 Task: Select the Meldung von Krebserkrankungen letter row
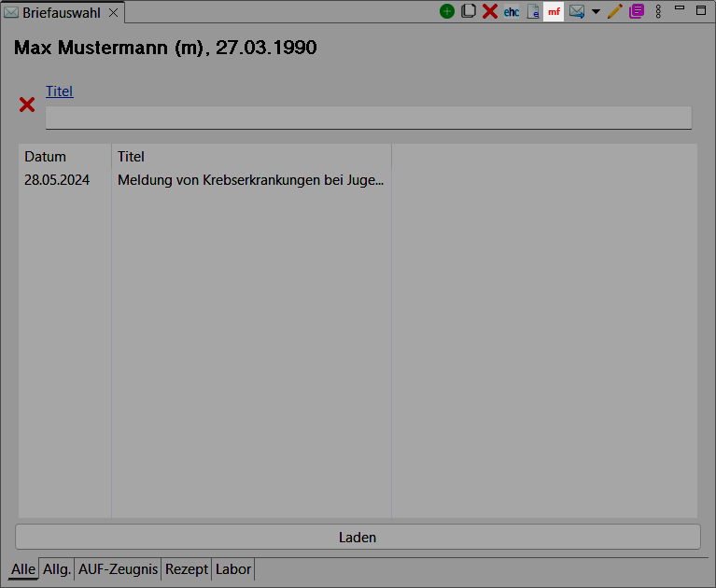tap(250, 181)
